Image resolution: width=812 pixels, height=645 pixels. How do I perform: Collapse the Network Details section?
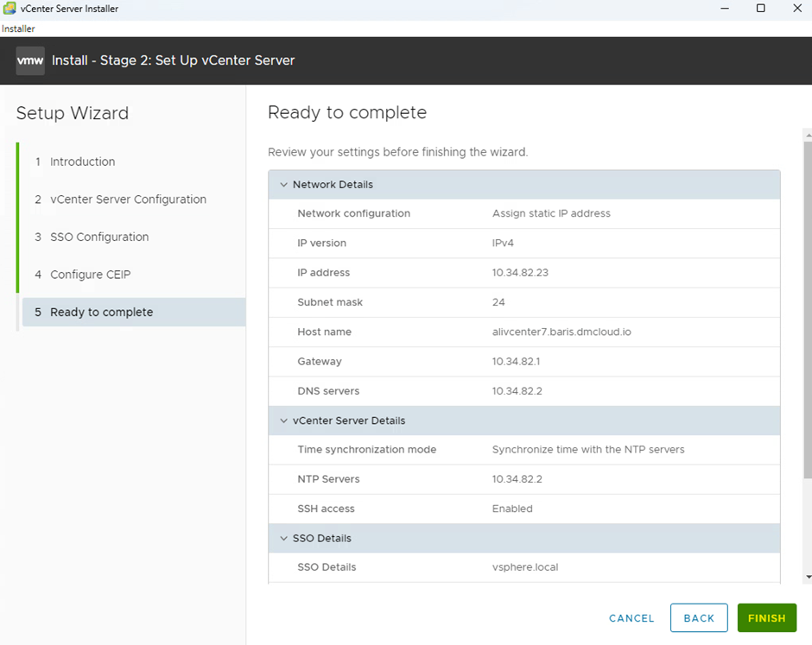284,185
